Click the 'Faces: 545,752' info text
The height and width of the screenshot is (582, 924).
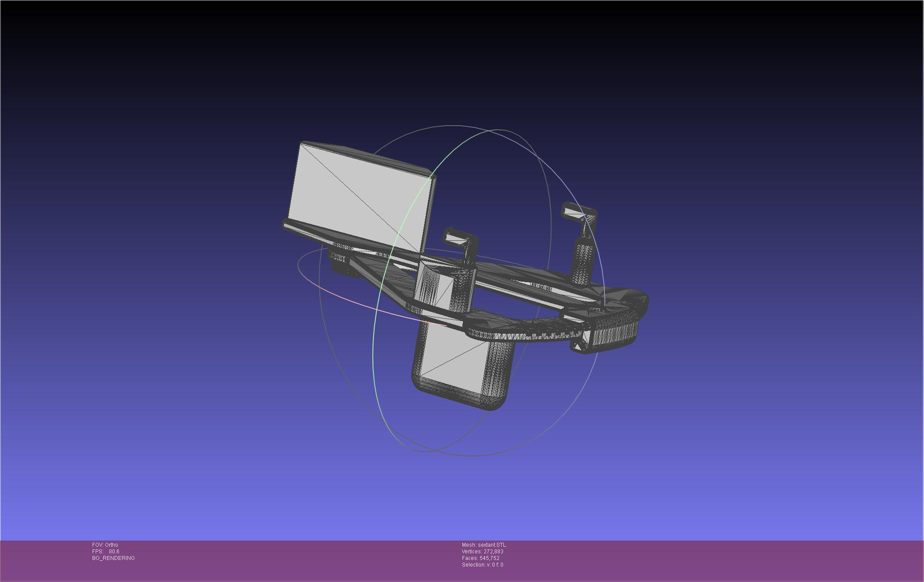click(481, 558)
